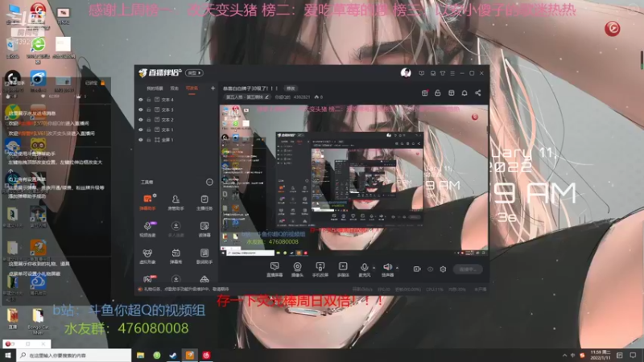Click the FPS status text
This screenshot has width=644, height=362.
[384, 290]
